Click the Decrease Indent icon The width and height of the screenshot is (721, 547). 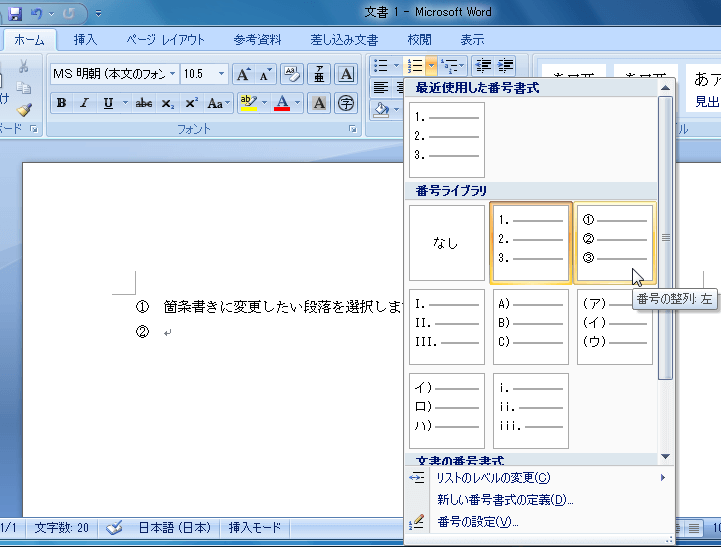coord(483,66)
